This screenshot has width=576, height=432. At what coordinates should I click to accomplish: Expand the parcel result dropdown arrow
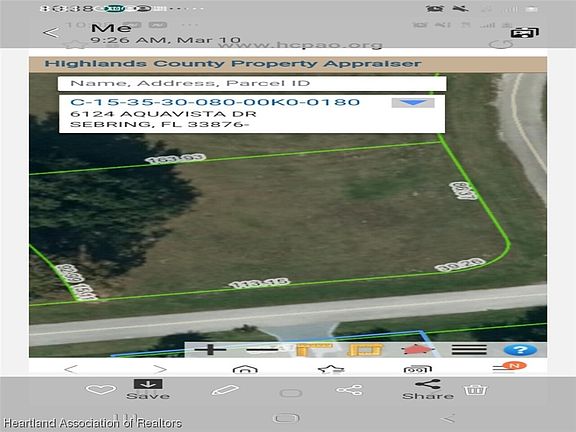coord(413,103)
